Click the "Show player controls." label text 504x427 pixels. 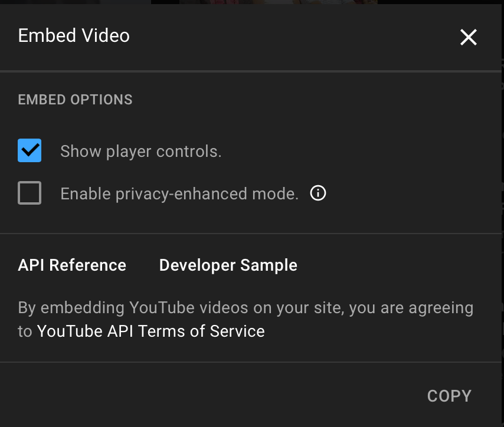(x=140, y=152)
